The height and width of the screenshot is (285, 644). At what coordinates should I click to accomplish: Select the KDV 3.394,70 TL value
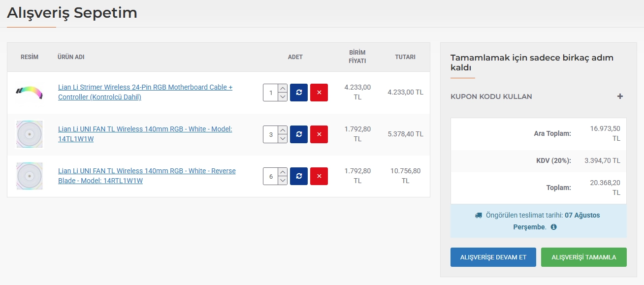pos(602,160)
